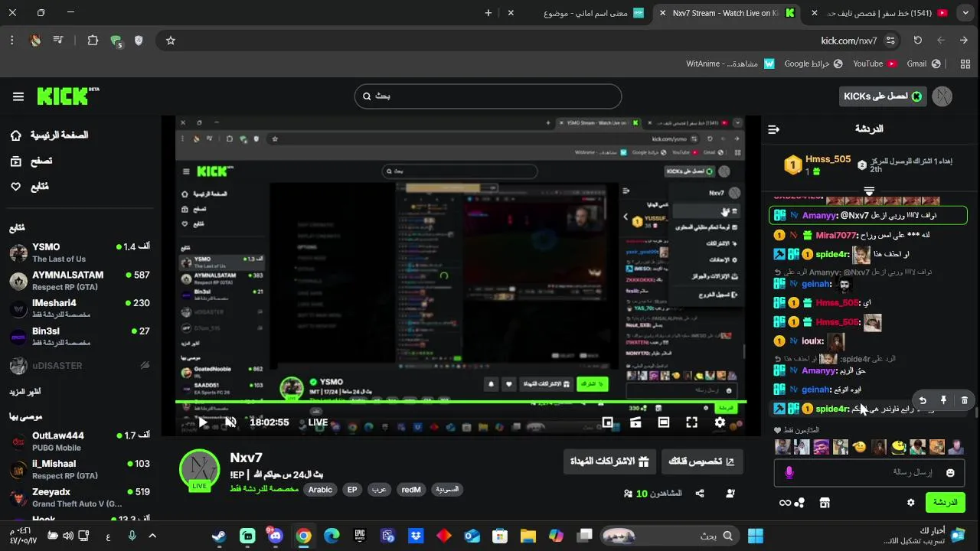The image size is (980, 551).
Task: Click the customize channel button
Action: pyautogui.click(x=701, y=461)
